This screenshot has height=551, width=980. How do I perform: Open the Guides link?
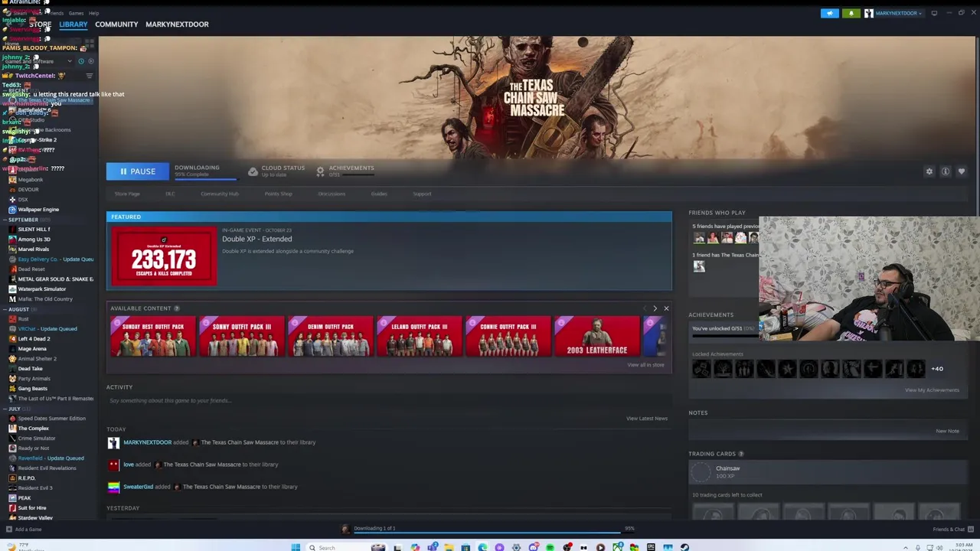coord(379,194)
